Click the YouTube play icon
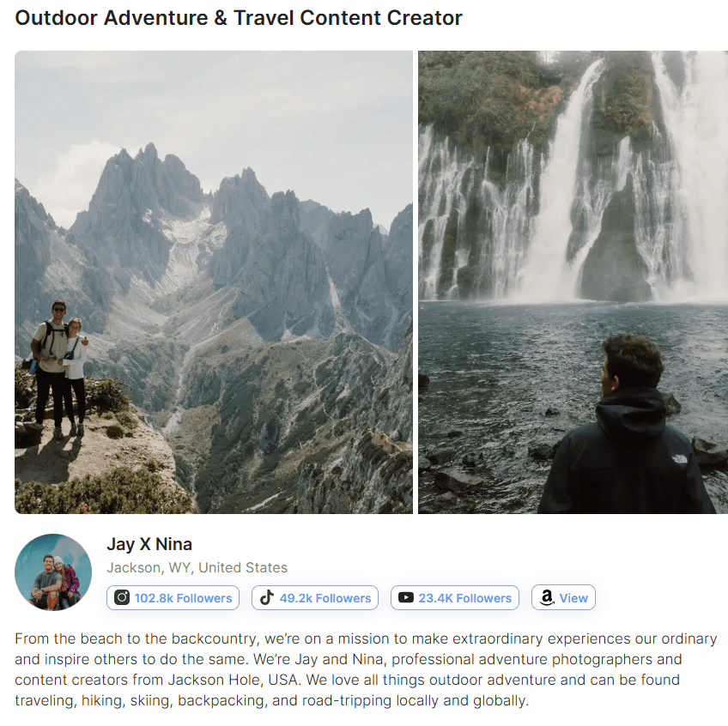Viewport: 728px width, 726px height. 405,597
